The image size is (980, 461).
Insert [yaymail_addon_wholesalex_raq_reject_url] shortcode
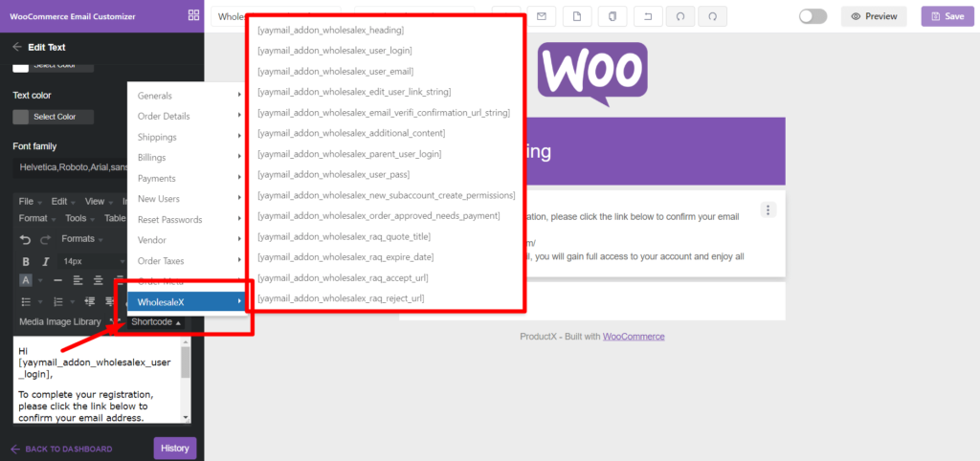[x=341, y=298]
